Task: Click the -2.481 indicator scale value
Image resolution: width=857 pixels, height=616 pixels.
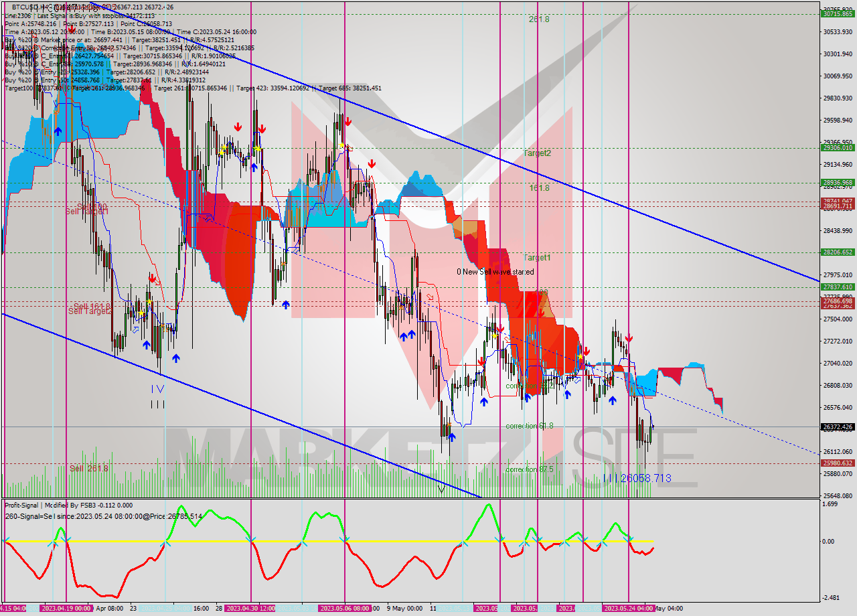Action: (830, 597)
